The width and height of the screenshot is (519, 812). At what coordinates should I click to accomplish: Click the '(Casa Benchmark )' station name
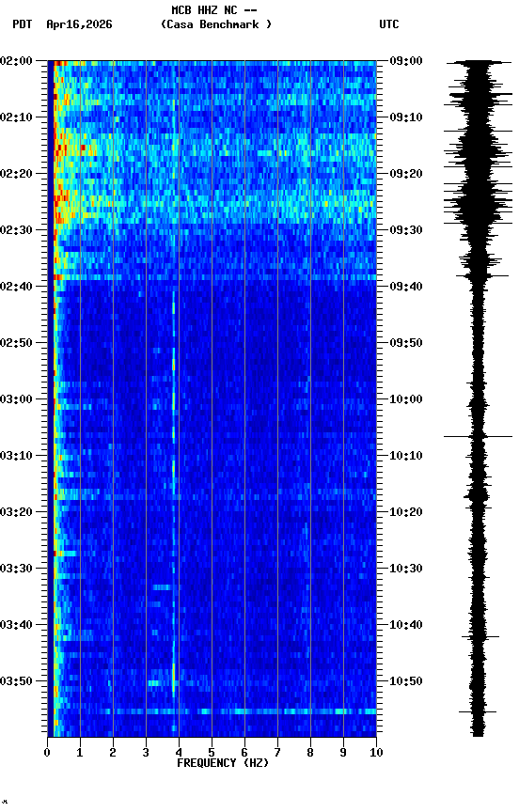(216, 24)
